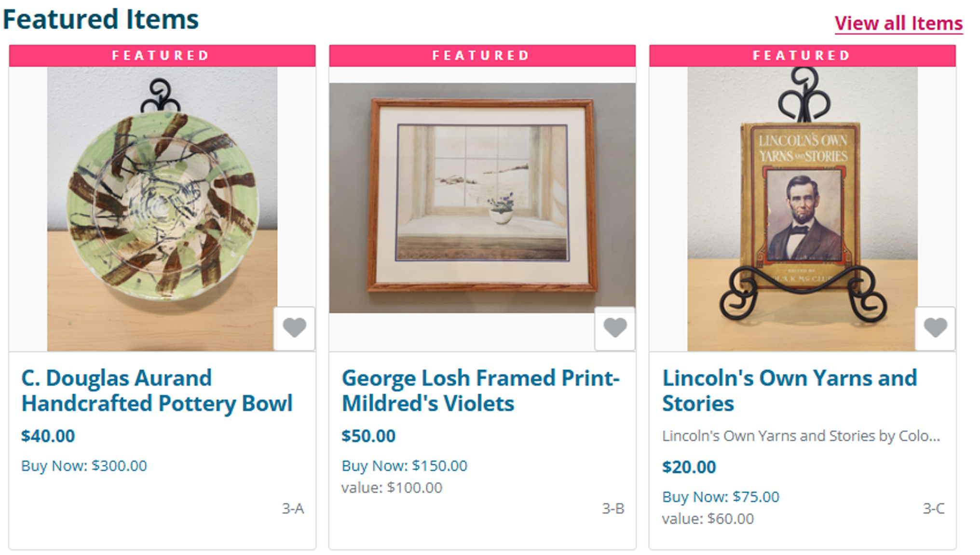980x555 pixels.
Task: Select Buy Now: $300.00 on pottery bowl
Action: point(84,466)
